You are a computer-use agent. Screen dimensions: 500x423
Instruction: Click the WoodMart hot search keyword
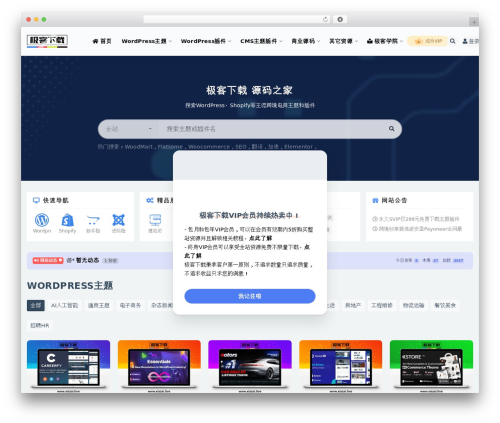[139, 147]
